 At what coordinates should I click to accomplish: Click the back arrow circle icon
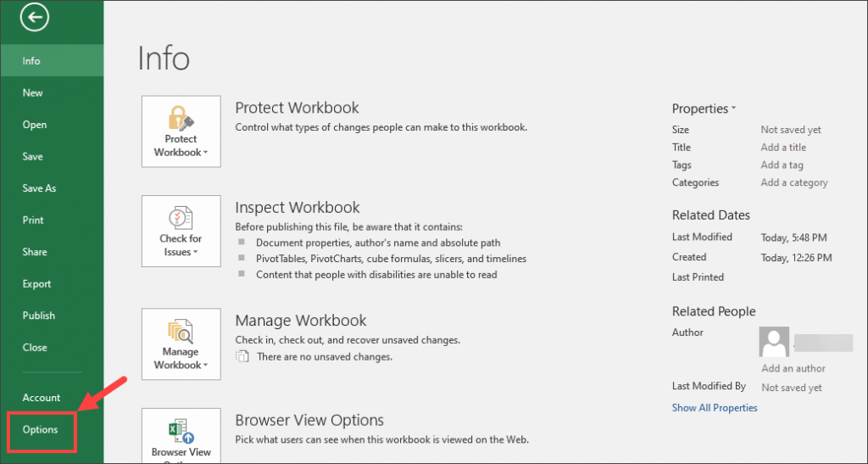click(34, 17)
